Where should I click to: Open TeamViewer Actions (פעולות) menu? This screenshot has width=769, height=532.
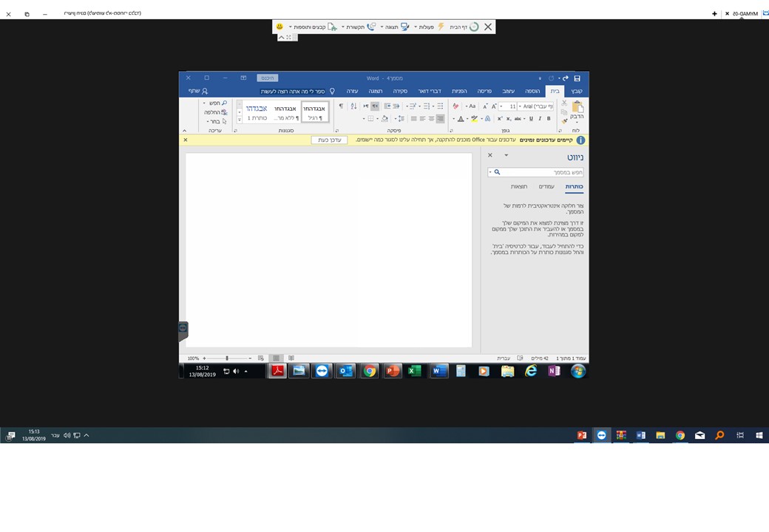(430, 27)
